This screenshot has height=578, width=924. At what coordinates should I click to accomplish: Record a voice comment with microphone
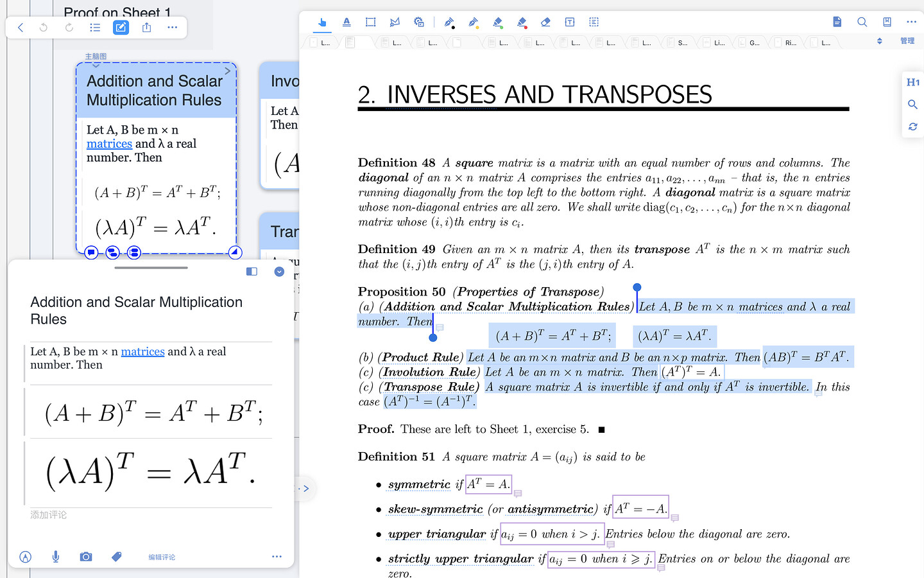(56, 557)
